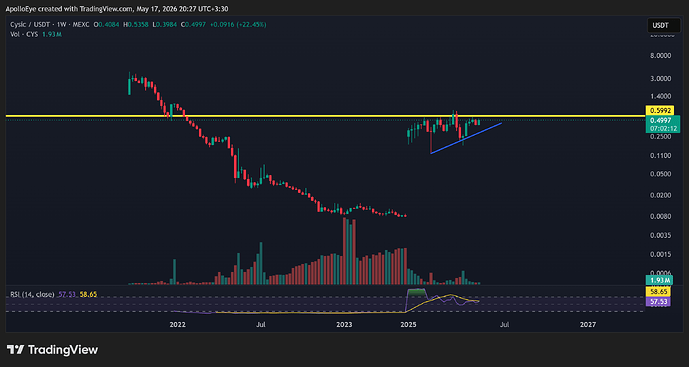
Task: Select the blue ascending trendline
Action: (x=466, y=138)
